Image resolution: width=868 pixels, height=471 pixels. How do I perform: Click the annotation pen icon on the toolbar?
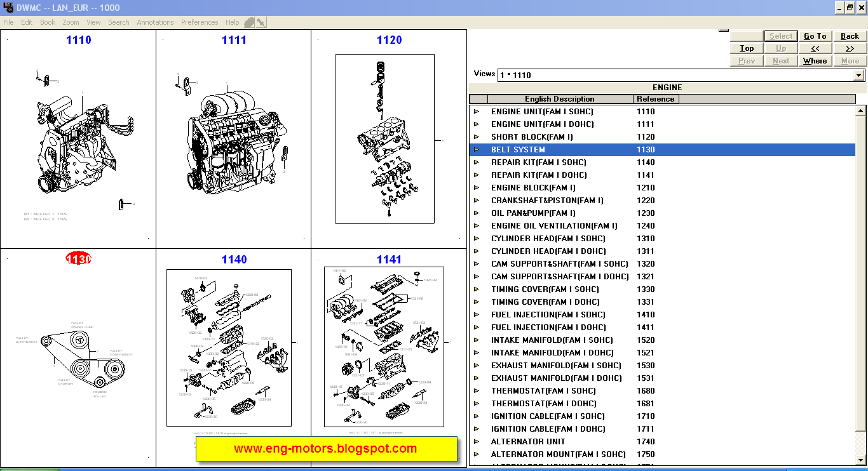pos(261,22)
